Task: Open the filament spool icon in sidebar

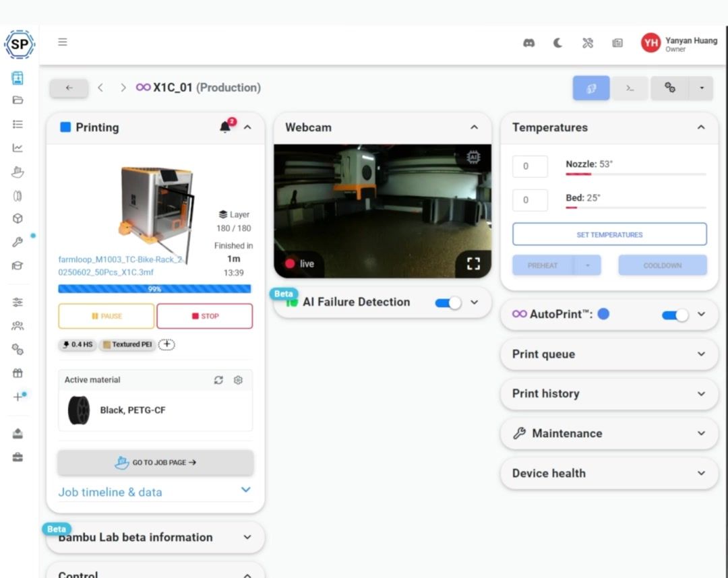Action: coord(18,196)
